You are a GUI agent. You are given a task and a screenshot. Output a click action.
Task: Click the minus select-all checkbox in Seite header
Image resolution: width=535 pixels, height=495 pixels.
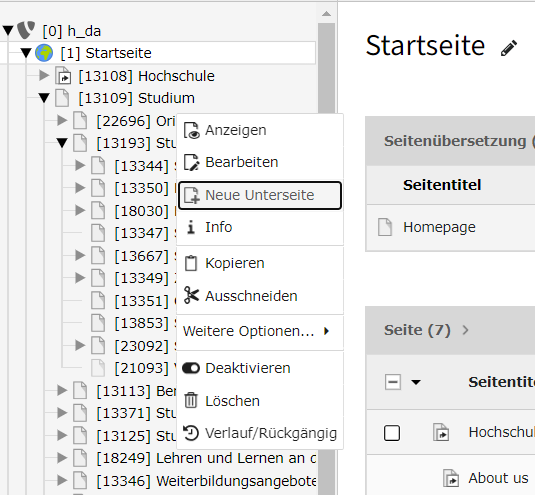coord(392,382)
